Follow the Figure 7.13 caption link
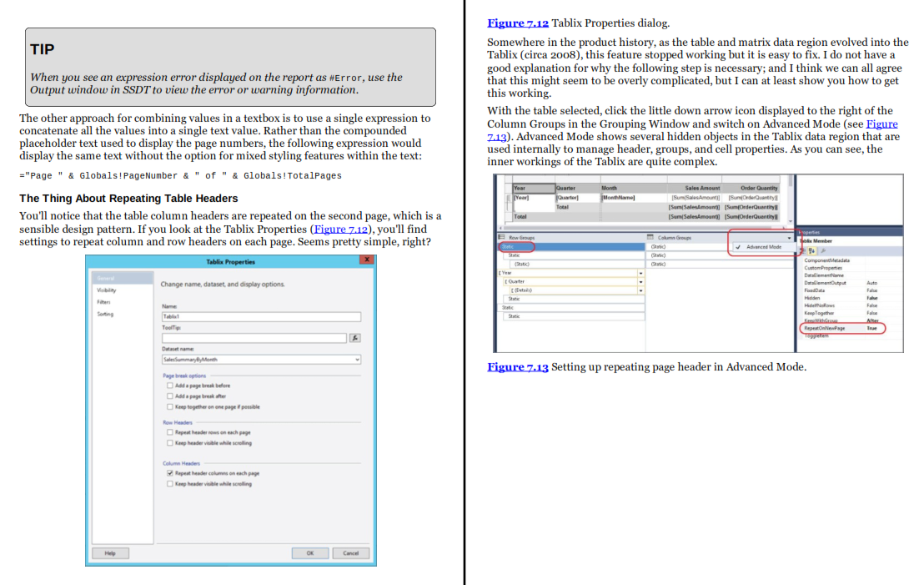This screenshot has height=585, width=924. (517, 367)
